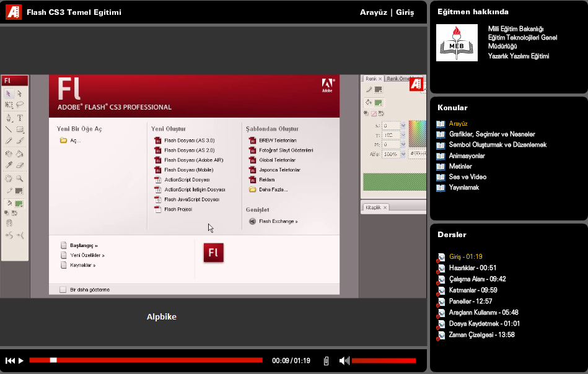
Task: Open 'Başlangıç »' link
Action: pyautogui.click(x=79, y=245)
